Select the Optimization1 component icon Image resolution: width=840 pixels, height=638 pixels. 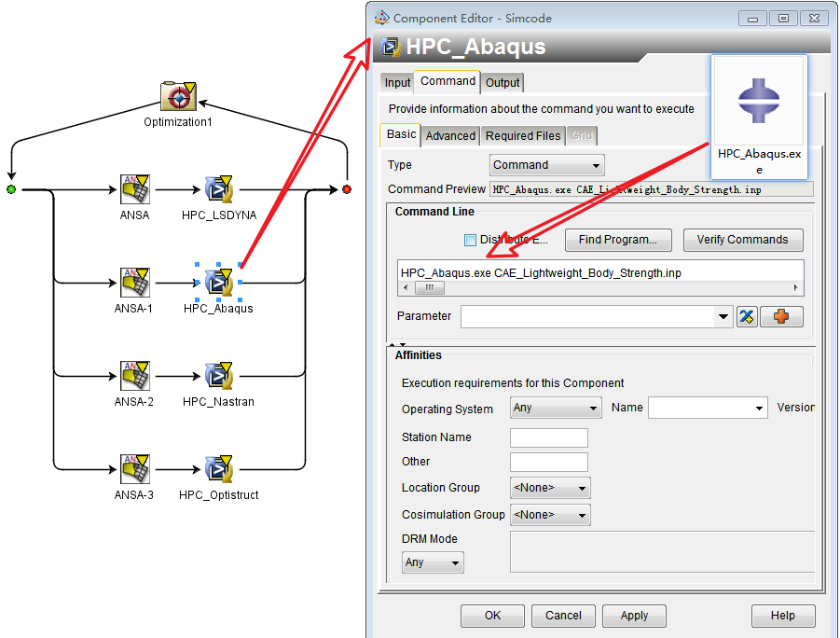tap(178, 96)
